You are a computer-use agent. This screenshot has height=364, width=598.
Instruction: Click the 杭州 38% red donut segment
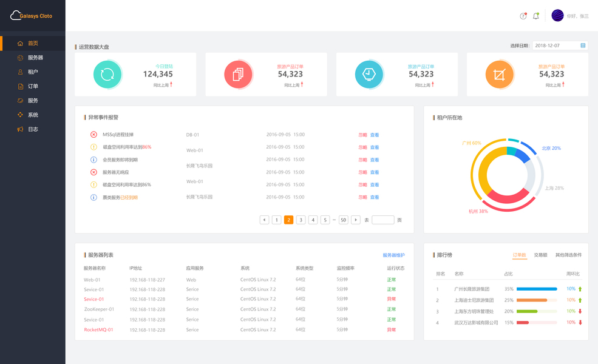coord(507,197)
